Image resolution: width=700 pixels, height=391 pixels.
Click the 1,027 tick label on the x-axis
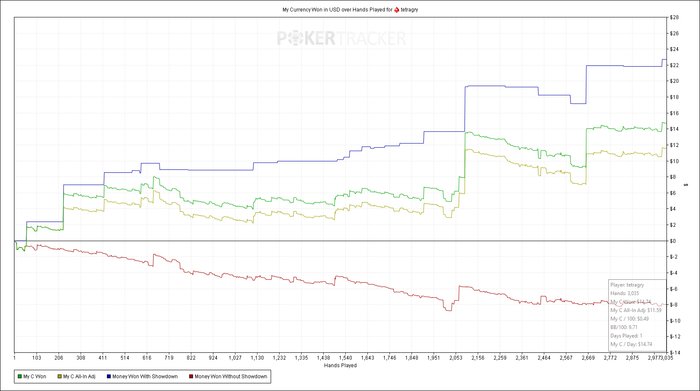click(x=235, y=358)
